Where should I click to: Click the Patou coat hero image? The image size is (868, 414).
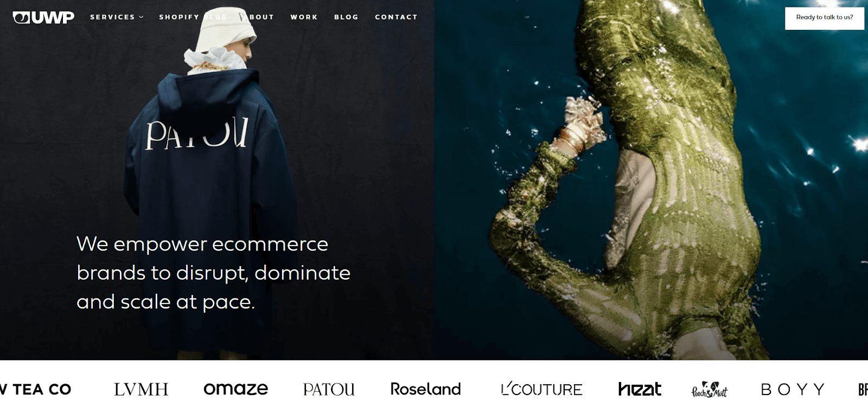217,180
